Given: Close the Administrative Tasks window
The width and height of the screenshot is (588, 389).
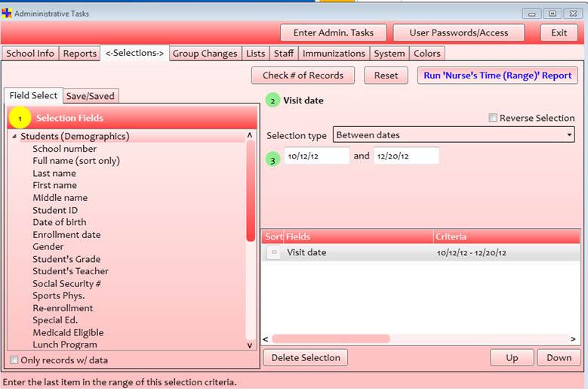Looking at the screenshot, I should pos(573,14).
